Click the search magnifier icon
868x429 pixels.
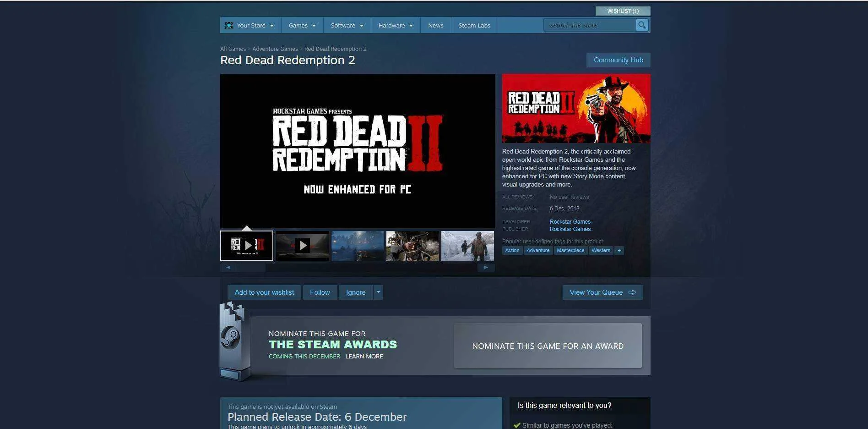(x=642, y=25)
